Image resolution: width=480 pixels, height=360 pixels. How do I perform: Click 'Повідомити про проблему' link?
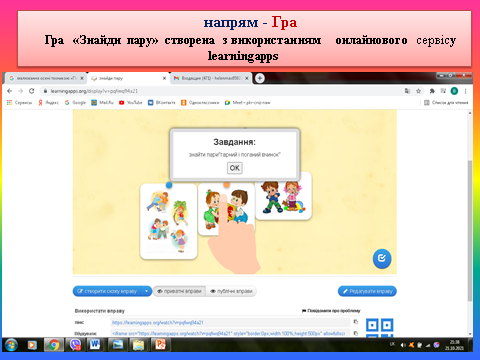331,311
